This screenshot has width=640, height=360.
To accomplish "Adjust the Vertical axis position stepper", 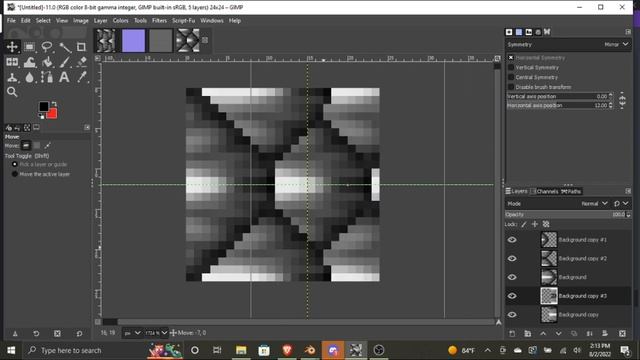I will 611,96.
